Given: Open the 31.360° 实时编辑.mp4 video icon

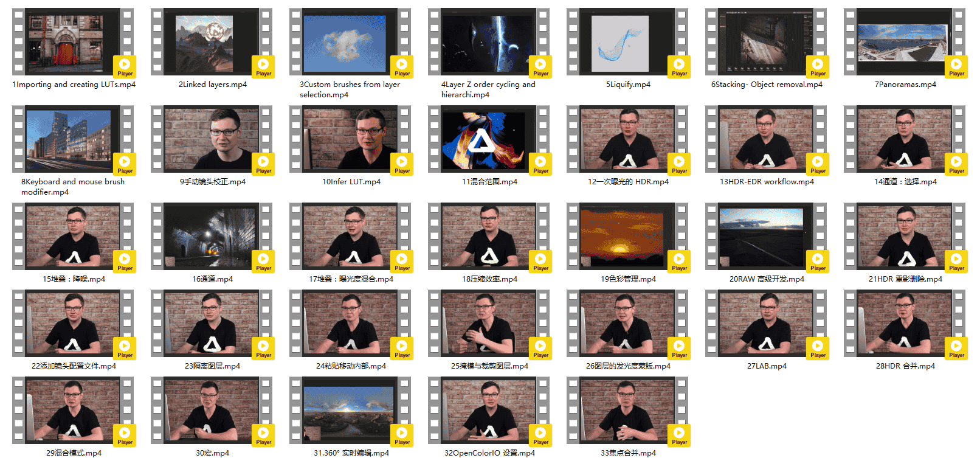Looking at the screenshot, I should (350, 411).
